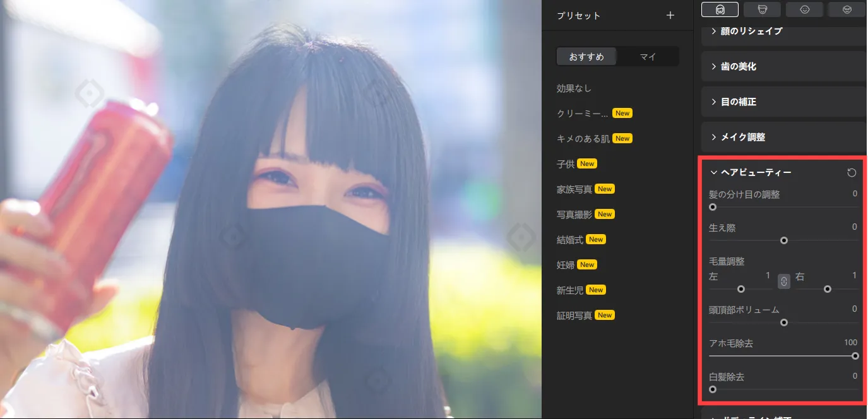Viewport: 868px width, 419px height.
Task: Click the 毛量調整 左 slider handle
Action: point(742,289)
